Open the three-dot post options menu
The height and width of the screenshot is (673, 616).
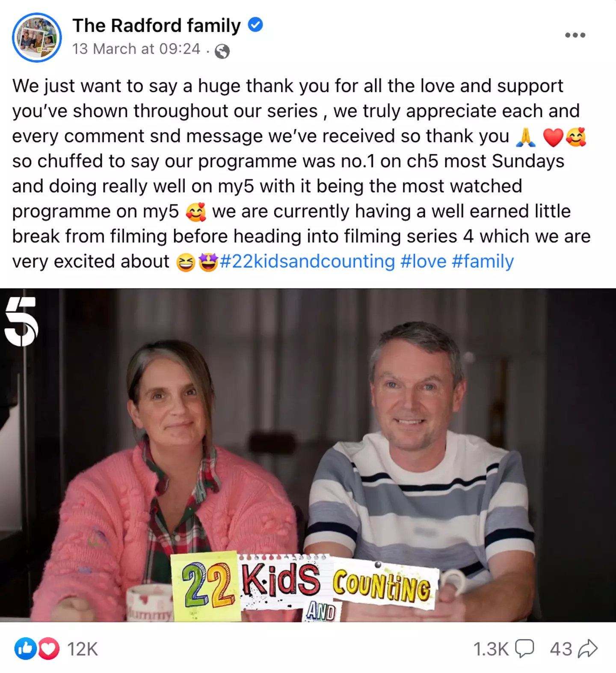pos(575,35)
